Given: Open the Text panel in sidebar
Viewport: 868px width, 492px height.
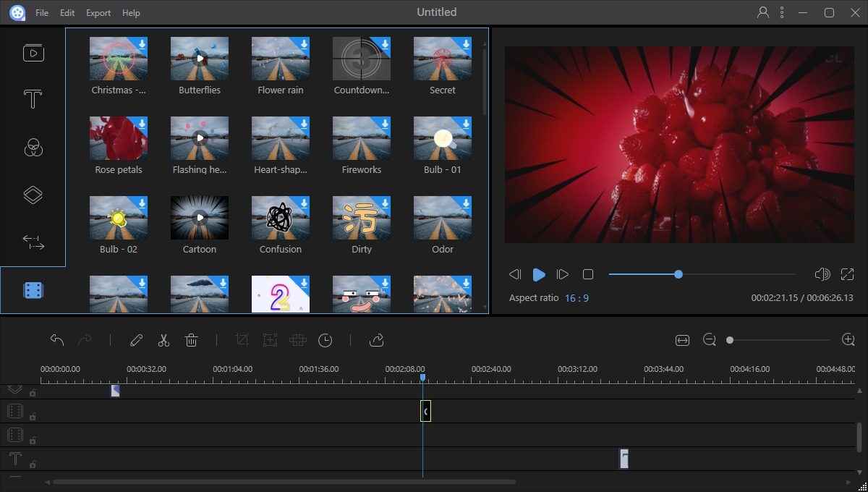Looking at the screenshot, I should pyautogui.click(x=33, y=100).
